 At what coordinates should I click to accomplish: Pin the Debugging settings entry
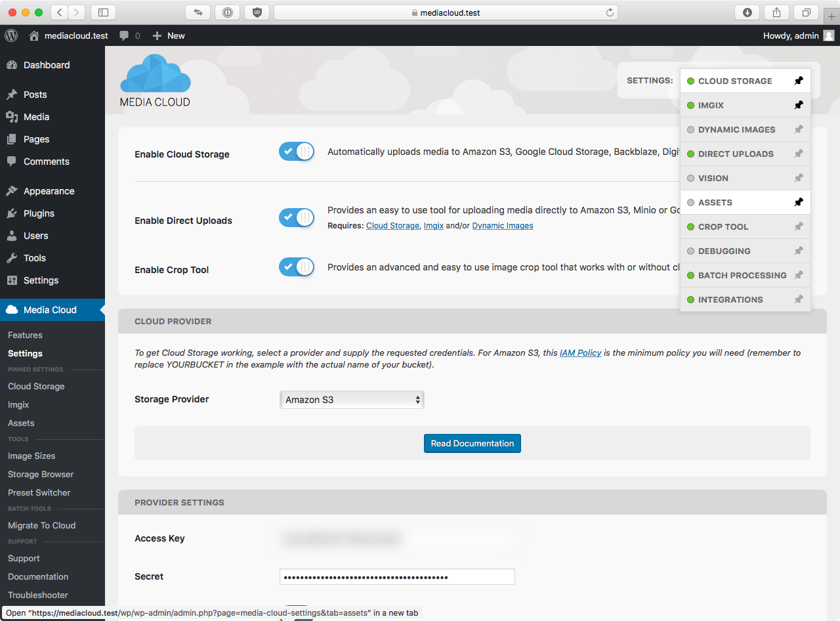[x=798, y=251]
